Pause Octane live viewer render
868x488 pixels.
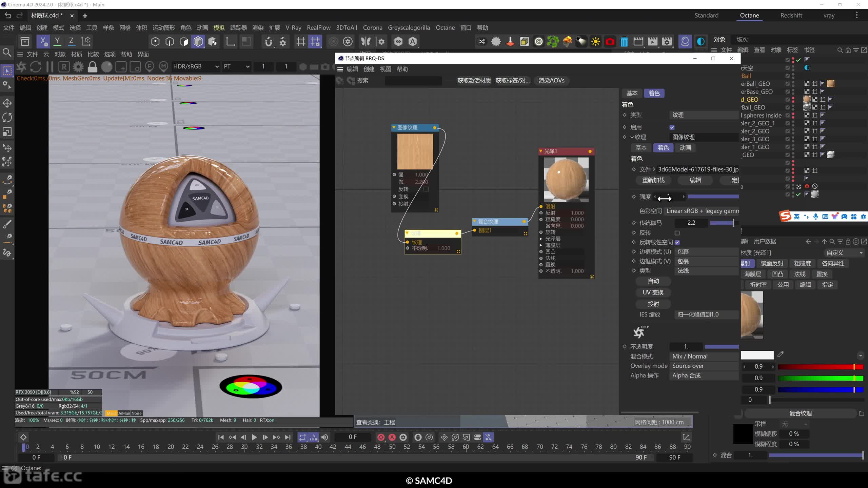click(50, 67)
